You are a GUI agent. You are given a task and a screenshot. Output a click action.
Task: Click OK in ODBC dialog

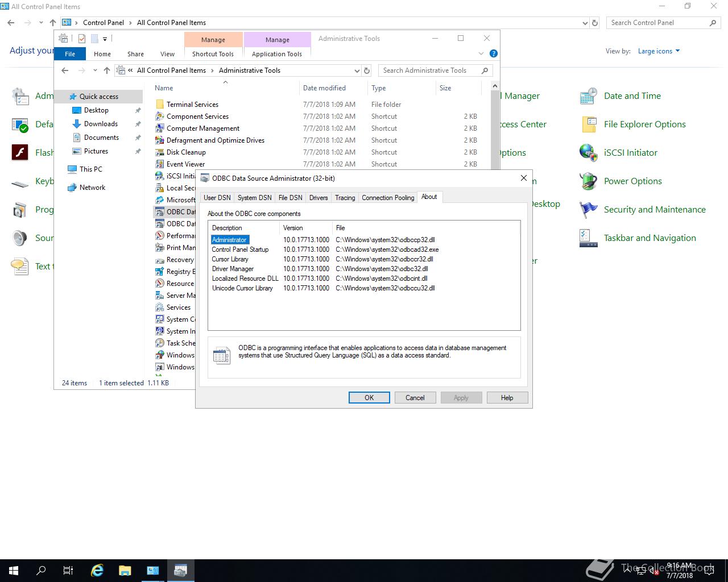tap(369, 398)
